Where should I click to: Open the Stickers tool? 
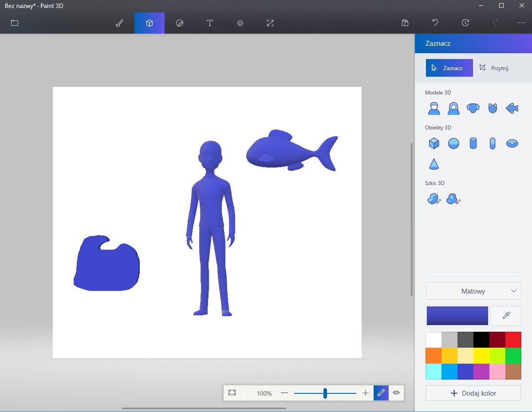[x=180, y=23]
